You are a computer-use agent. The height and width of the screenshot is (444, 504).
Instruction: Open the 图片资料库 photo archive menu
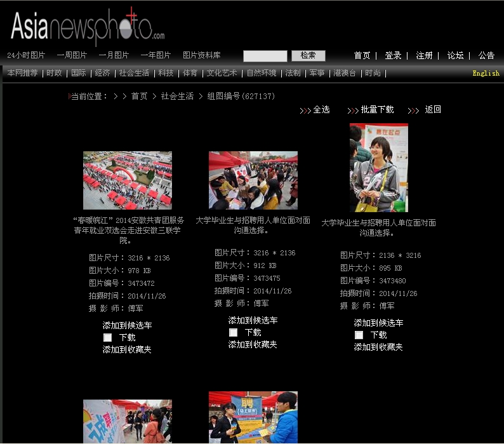pos(201,55)
